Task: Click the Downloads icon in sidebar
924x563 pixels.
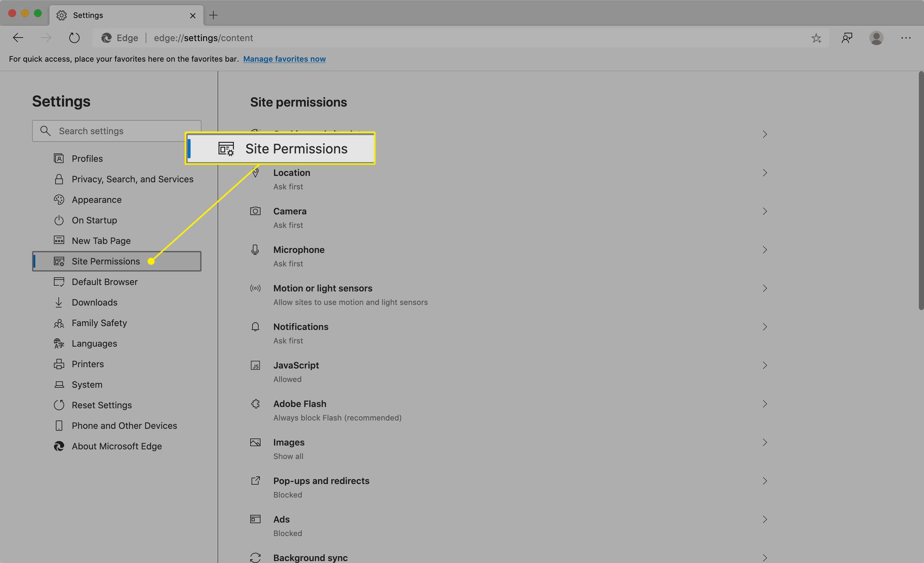Action: pos(59,302)
